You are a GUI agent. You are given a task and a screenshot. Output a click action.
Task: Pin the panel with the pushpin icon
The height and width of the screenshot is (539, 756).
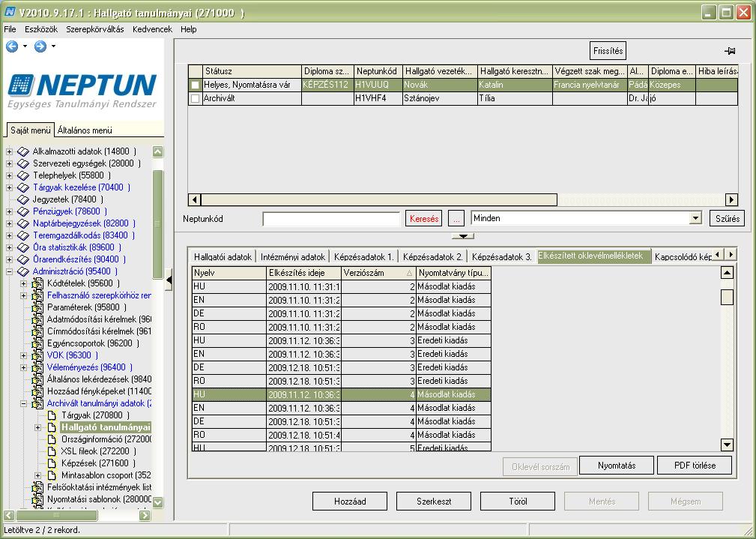[x=730, y=51]
